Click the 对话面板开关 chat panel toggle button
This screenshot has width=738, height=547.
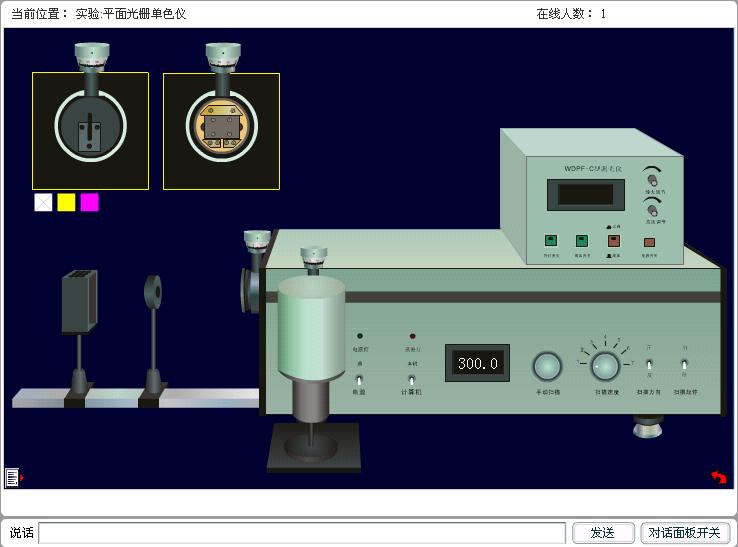(685, 533)
